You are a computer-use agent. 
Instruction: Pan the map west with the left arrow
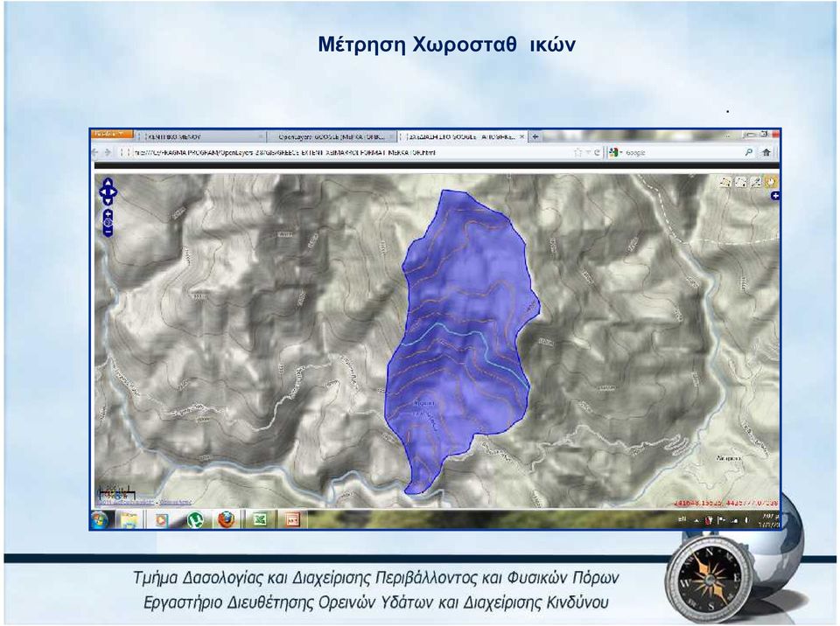pyautogui.click(x=101, y=191)
